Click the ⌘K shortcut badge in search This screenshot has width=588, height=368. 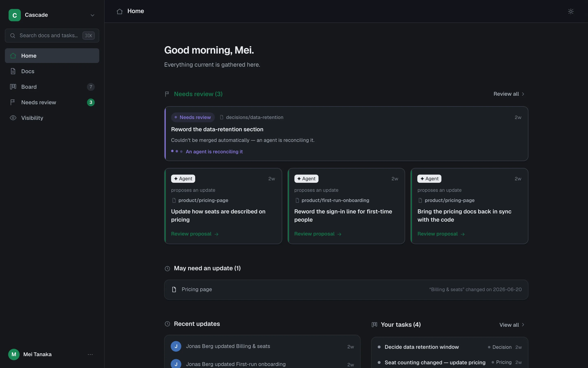(x=88, y=36)
